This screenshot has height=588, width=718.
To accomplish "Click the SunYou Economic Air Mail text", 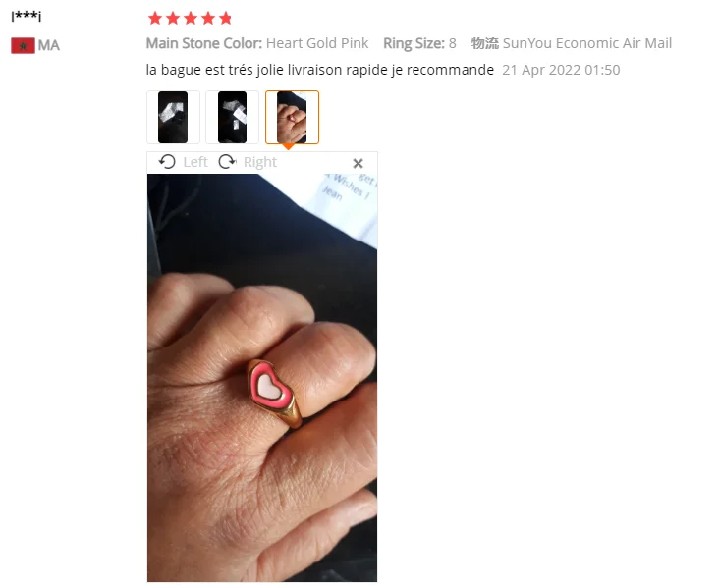I will 587,43.
